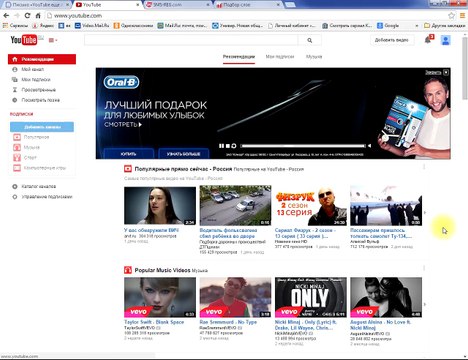Open the Одноклассники bookmark
The height and width of the screenshot is (360, 468).
[x=133, y=25]
